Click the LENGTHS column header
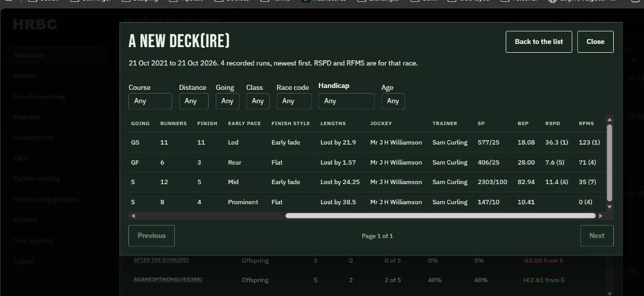This screenshot has height=296, width=644. click(x=333, y=123)
